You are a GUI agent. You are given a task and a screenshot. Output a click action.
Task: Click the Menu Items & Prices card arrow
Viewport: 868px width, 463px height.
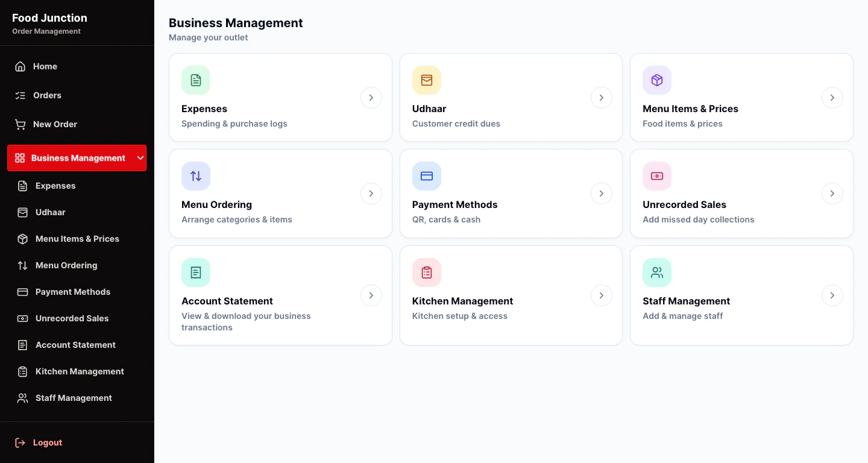[832, 98]
